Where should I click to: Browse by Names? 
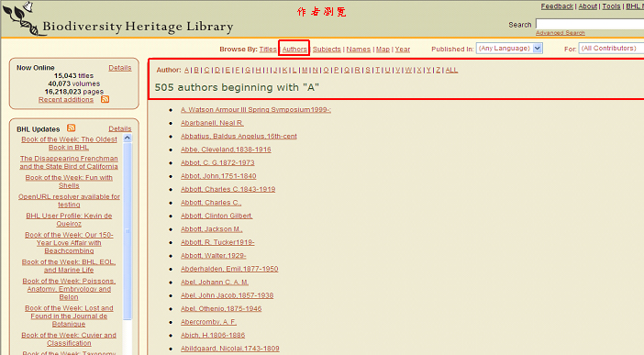click(x=358, y=49)
